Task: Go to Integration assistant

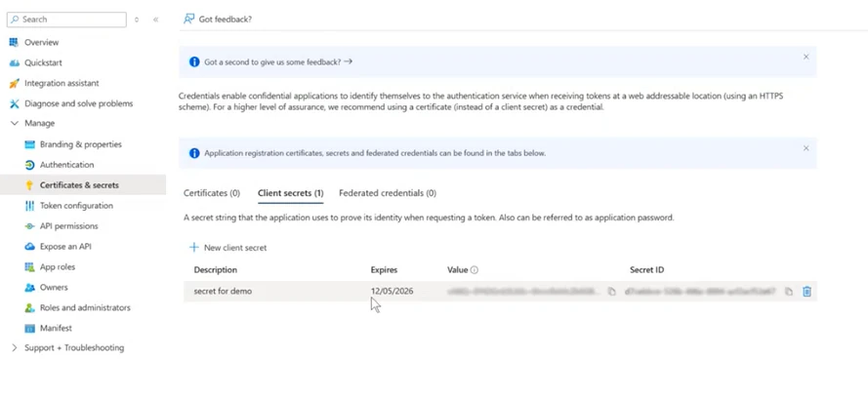Action: click(62, 84)
